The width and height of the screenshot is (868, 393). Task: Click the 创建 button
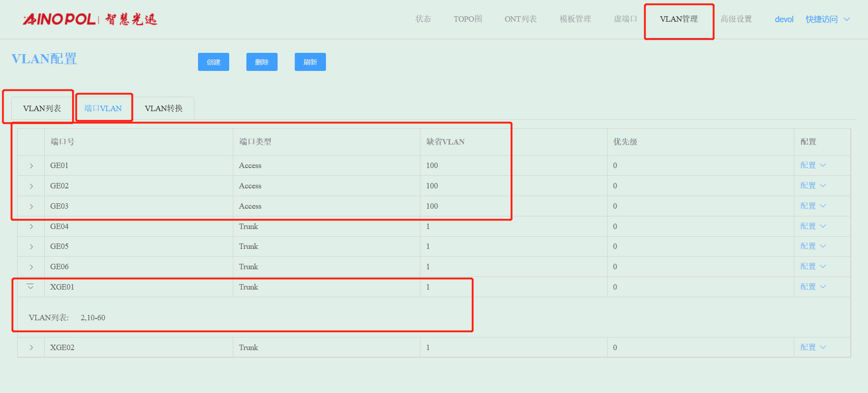(213, 62)
